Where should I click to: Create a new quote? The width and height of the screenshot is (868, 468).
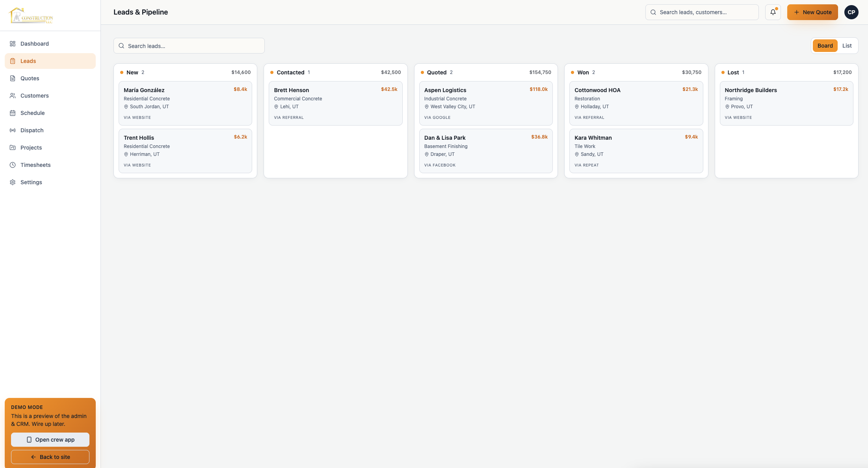[812, 12]
